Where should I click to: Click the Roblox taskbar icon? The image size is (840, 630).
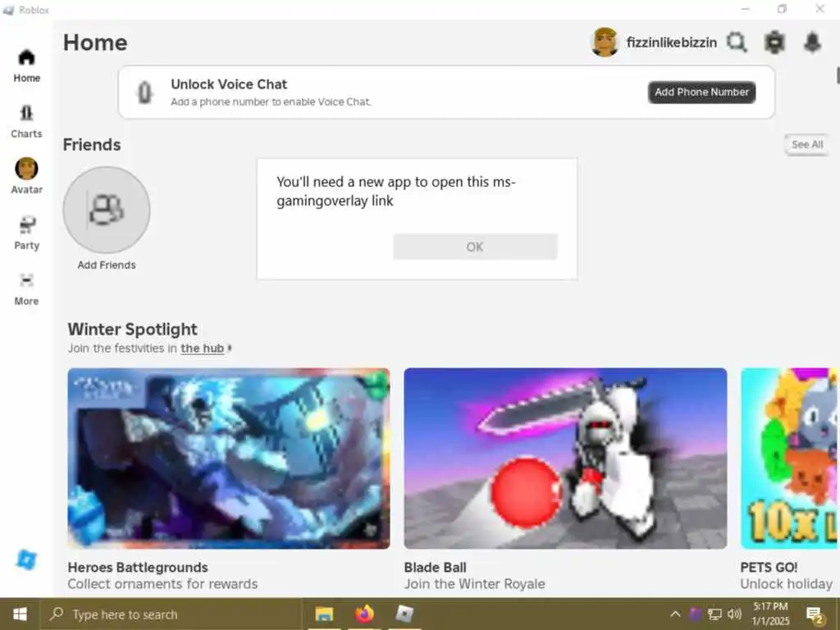coord(404,614)
